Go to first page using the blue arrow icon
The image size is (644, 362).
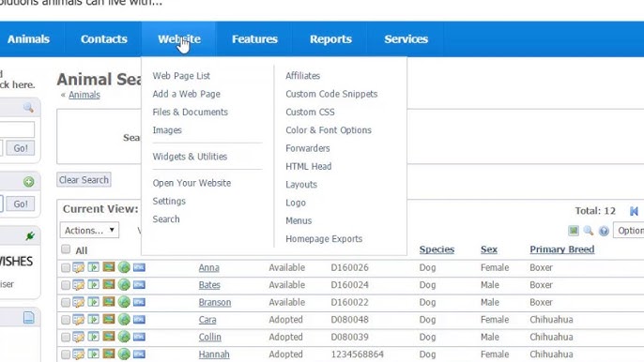tap(634, 211)
